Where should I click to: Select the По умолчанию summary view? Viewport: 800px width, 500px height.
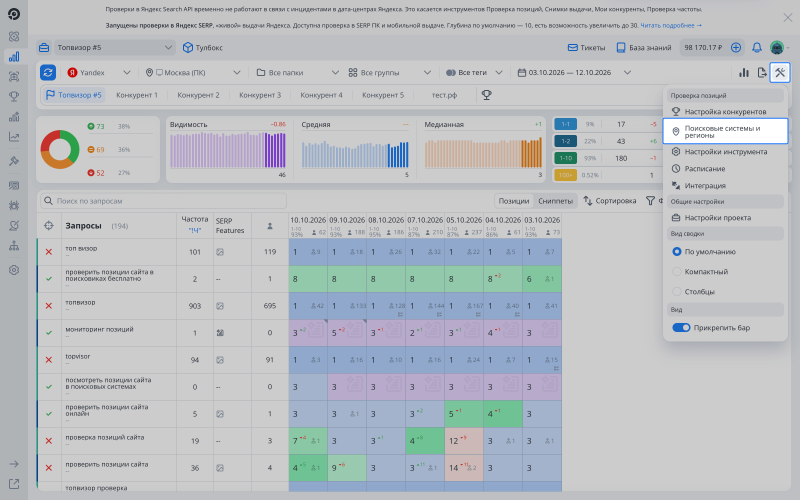click(x=704, y=252)
